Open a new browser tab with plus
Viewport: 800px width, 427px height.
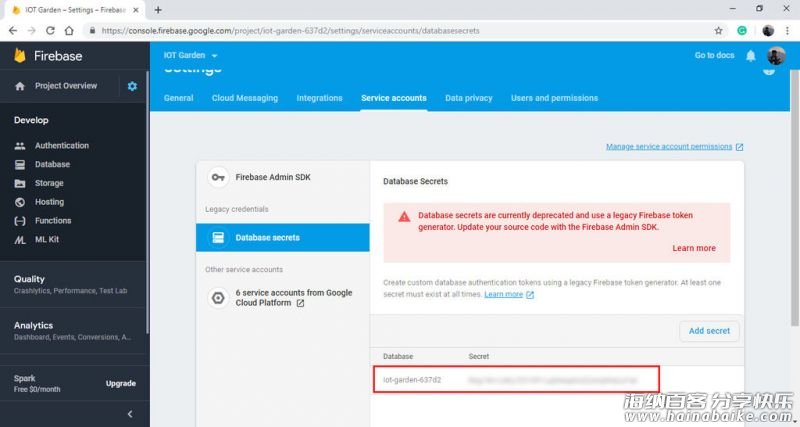pos(158,10)
